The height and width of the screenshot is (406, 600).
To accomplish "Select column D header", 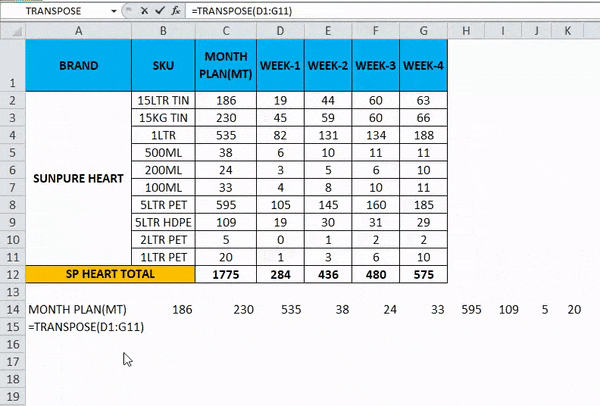I will [x=280, y=31].
